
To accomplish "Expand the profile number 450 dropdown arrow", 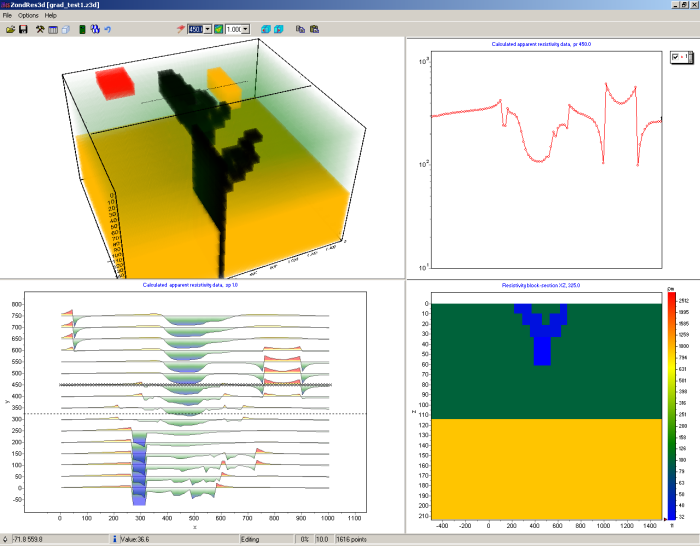I will point(207,30).
